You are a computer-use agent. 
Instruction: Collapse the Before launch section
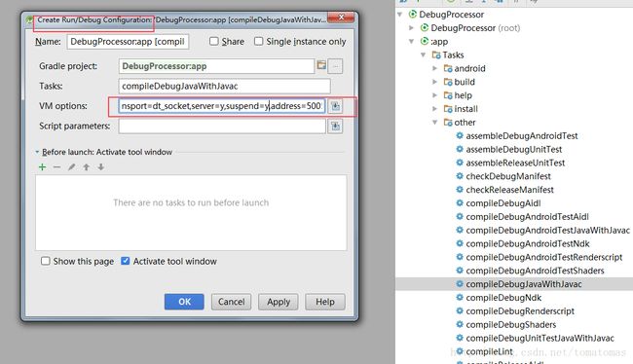pos(37,152)
